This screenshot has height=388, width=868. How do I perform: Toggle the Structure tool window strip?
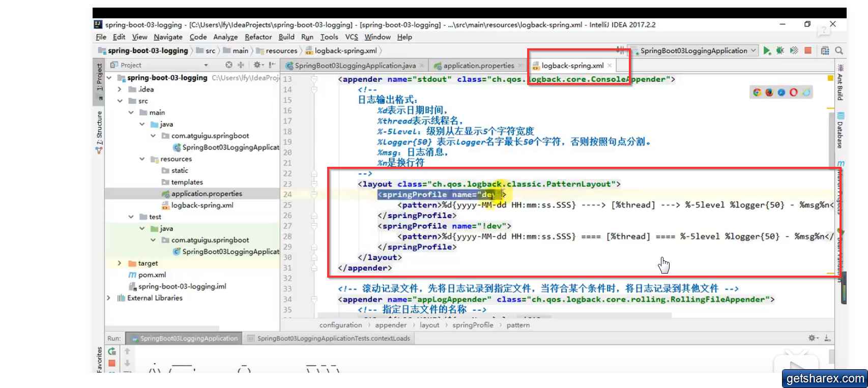pos(99,132)
